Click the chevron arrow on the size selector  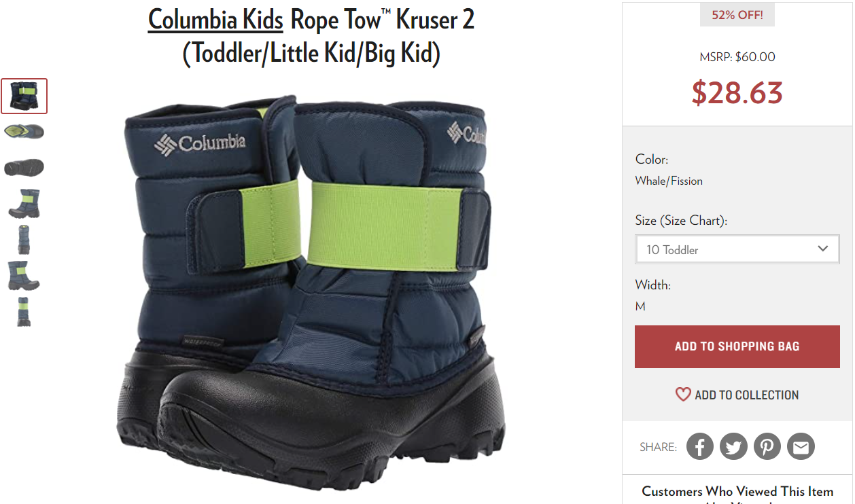click(823, 249)
